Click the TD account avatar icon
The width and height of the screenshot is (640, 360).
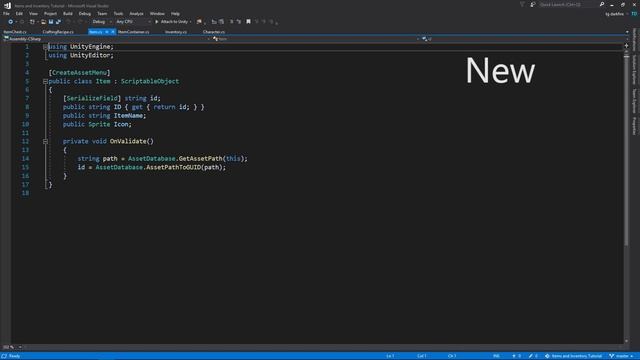coord(634,14)
